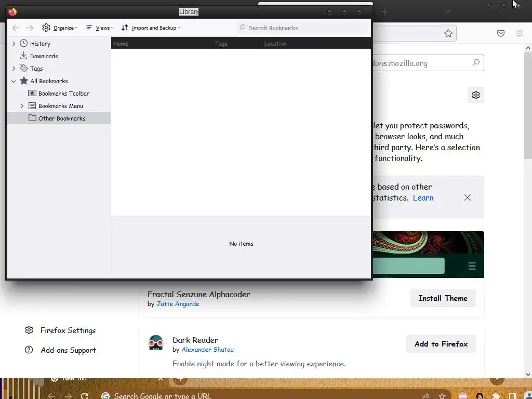
Task: Open the add-ons page gear tools menu
Action: (476, 95)
